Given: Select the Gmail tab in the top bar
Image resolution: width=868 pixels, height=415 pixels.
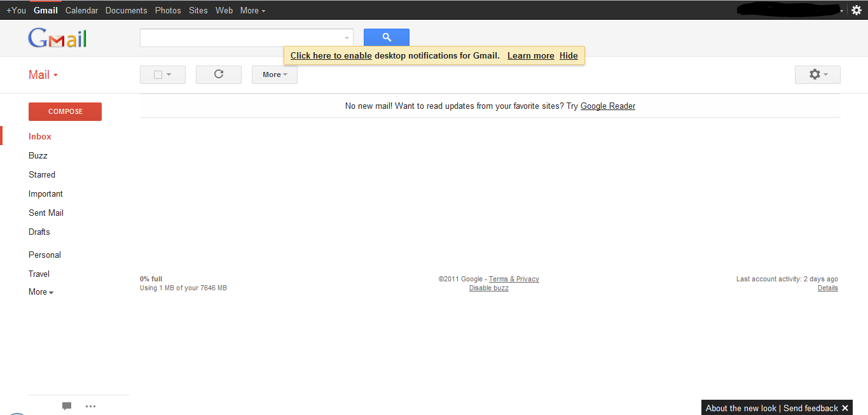Looking at the screenshot, I should pyautogui.click(x=46, y=10).
